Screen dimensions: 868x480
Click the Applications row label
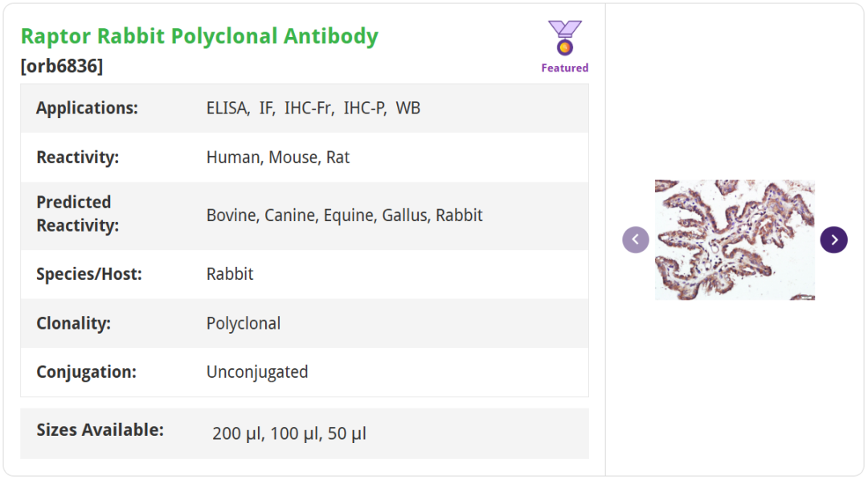pyautogui.click(x=87, y=108)
